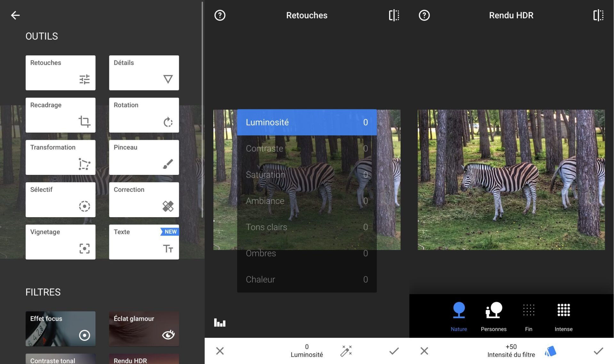Toggle compare view in Retouches screen
This screenshot has height=364, width=614.
[394, 15]
